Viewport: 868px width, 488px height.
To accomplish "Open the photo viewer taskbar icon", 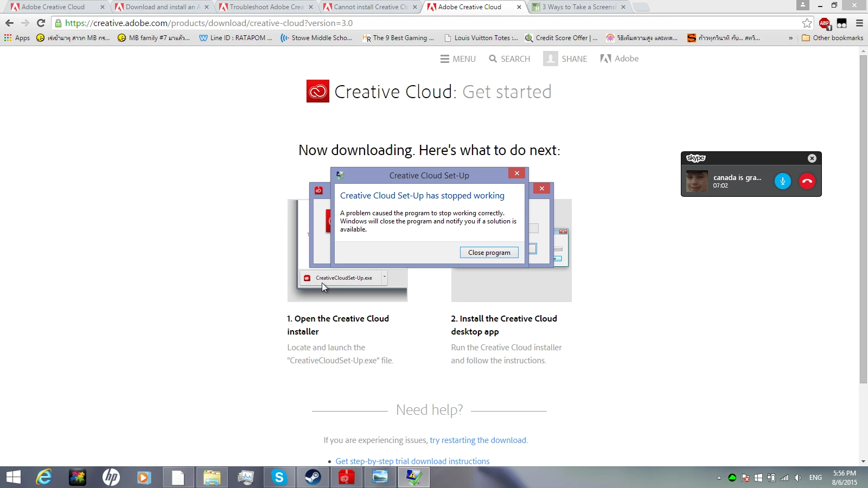I will tap(380, 477).
